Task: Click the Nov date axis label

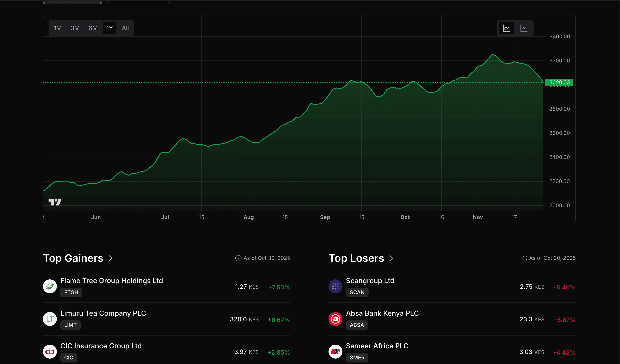Action: click(x=478, y=217)
